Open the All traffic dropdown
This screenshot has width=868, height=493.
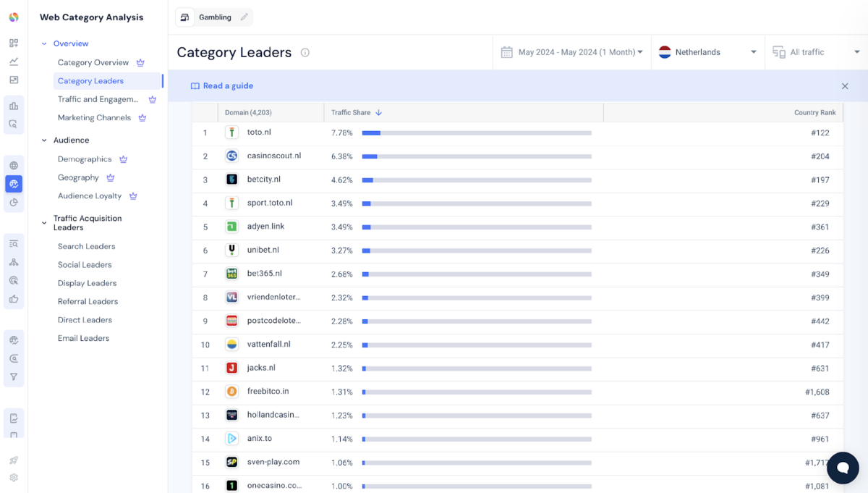[x=816, y=52]
